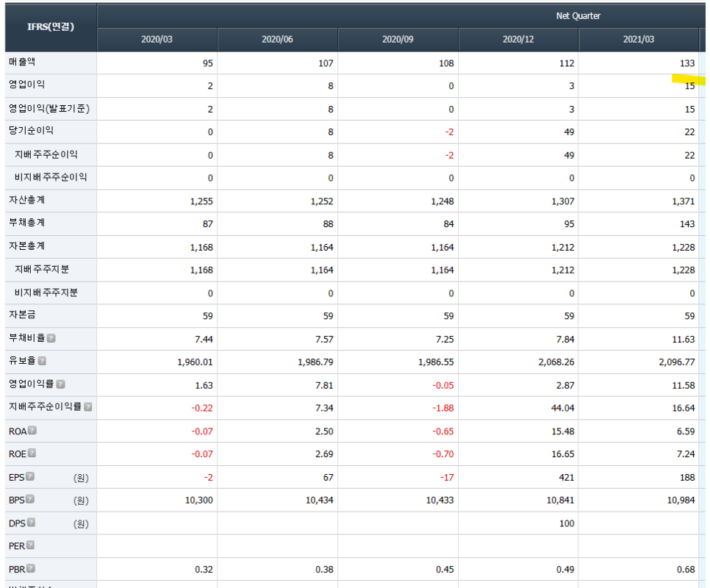Click the 자본총계 row label
The height and width of the screenshot is (588, 710).
[26, 246]
